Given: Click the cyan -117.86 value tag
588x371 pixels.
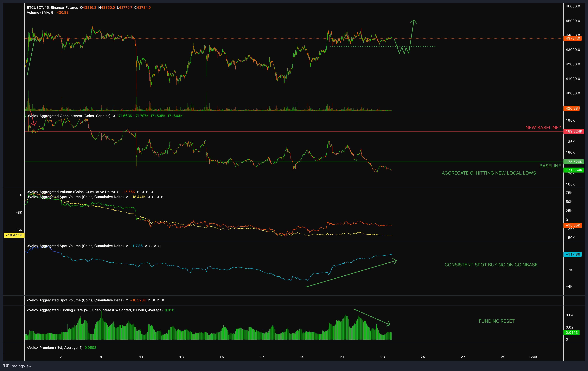Looking at the screenshot, I should tap(573, 254).
